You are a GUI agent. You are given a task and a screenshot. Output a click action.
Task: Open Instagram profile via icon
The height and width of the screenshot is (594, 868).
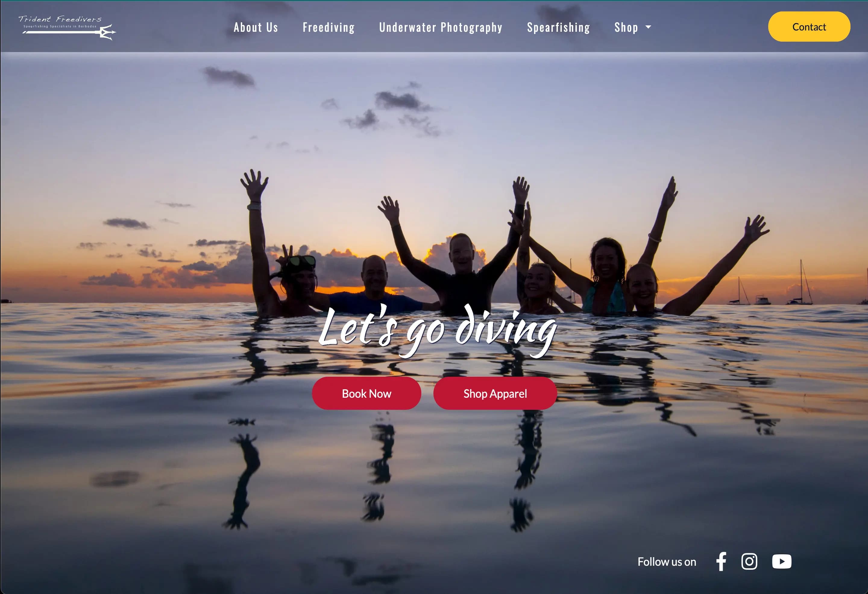click(749, 562)
